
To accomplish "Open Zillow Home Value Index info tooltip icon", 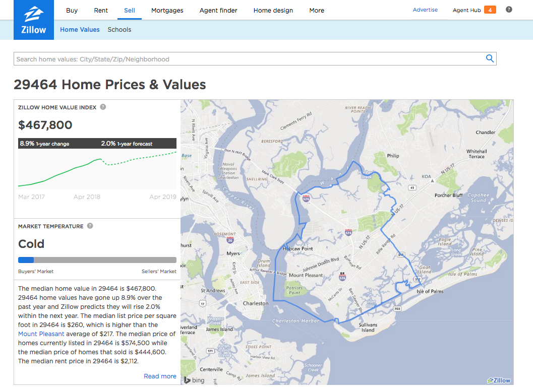I will click(x=103, y=107).
